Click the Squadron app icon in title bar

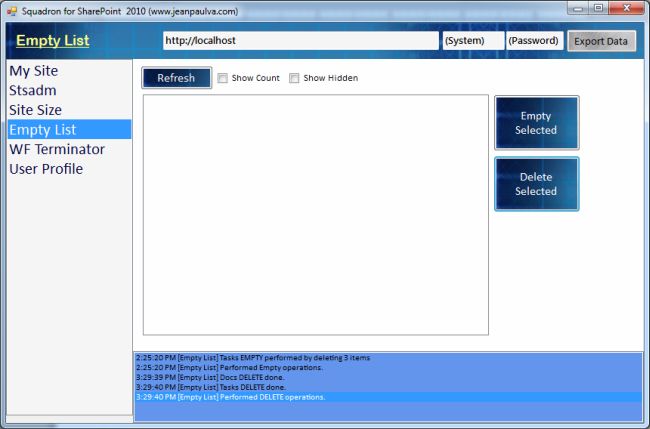12,11
